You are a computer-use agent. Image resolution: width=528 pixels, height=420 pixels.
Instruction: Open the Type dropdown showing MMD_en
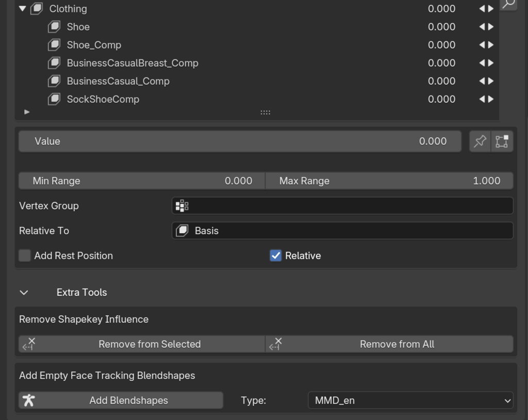410,400
